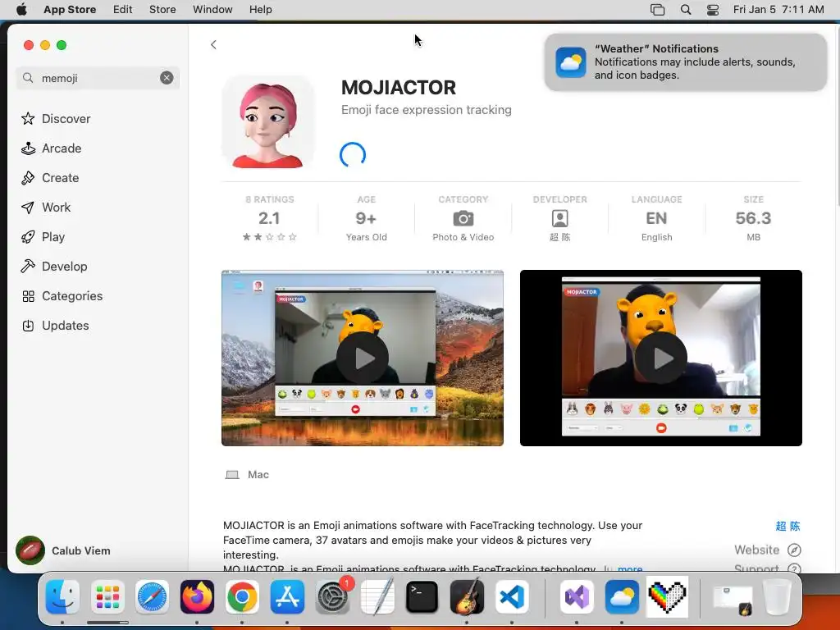Click the Work paper plane icon

(x=28, y=208)
